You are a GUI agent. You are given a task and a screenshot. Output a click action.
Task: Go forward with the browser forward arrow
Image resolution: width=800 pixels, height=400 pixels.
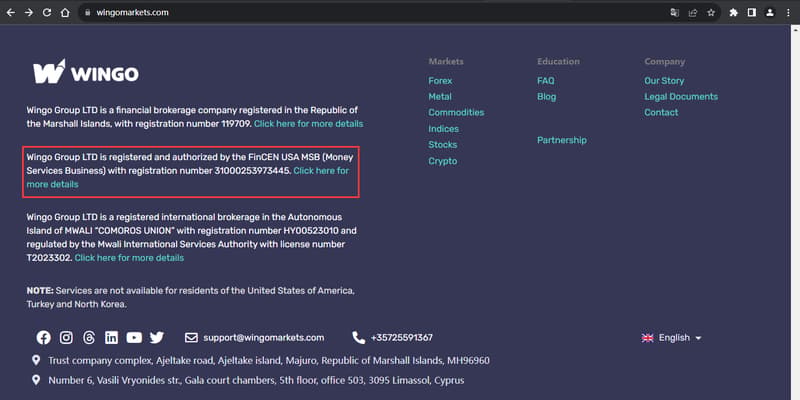(29, 13)
